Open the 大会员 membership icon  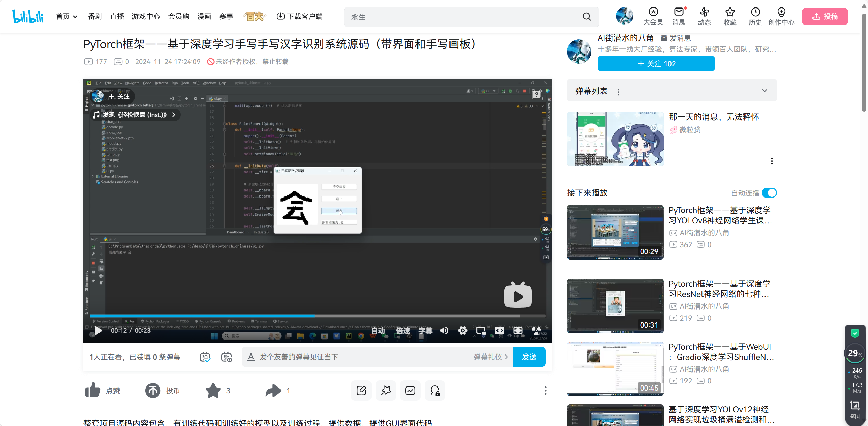point(653,16)
